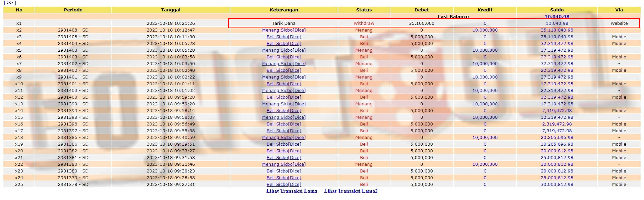Open Beli Sicbo[Dice] link in row x3
The width and height of the screenshot is (644, 200).
(284, 37)
